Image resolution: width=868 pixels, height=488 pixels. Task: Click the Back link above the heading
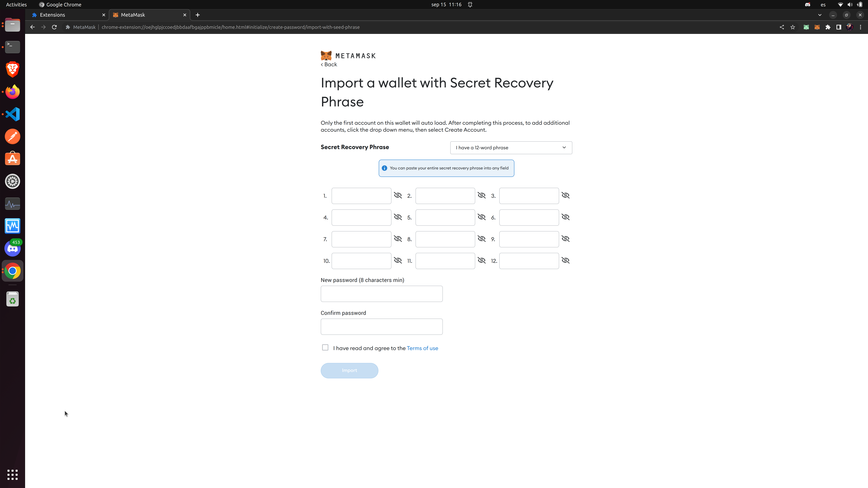(329, 64)
